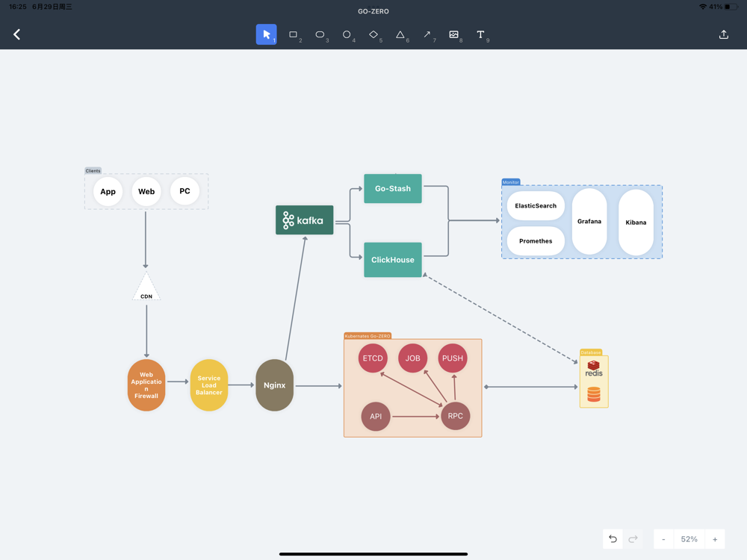
Task: Undo the last action
Action: coord(613,539)
